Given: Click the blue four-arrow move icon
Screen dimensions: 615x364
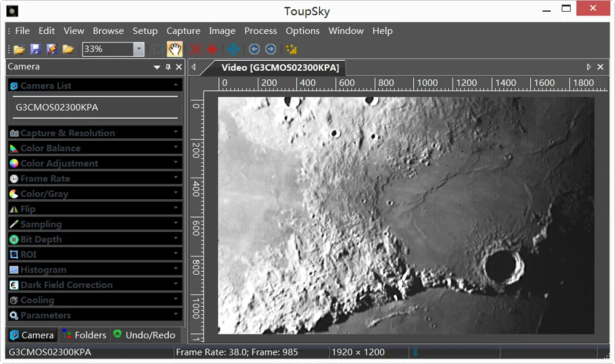Looking at the screenshot, I should point(233,49).
